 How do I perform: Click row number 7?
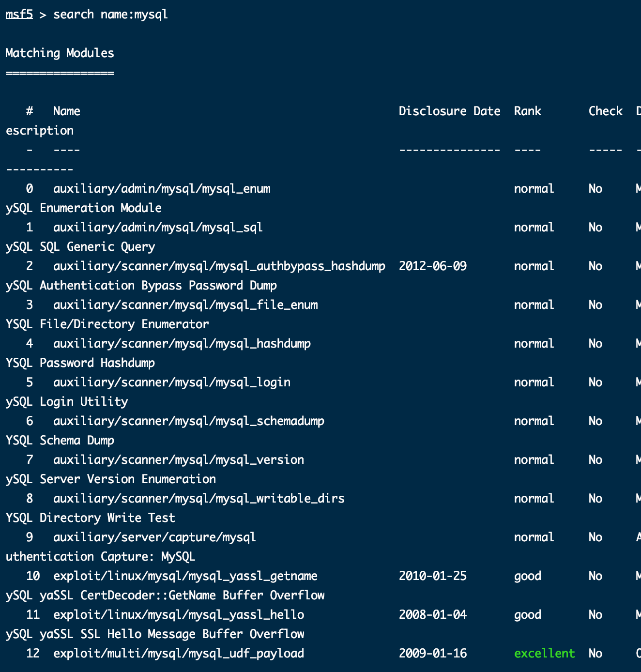(30, 460)
